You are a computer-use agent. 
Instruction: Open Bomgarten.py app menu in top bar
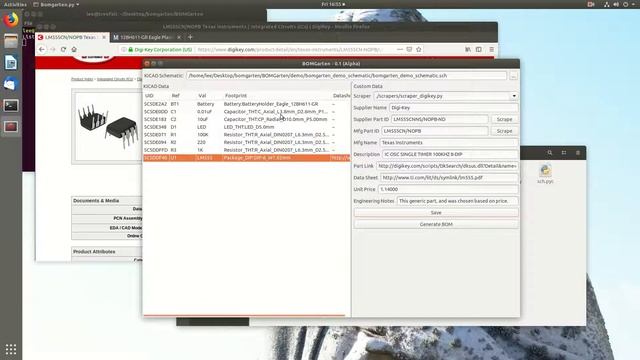pyautogui.click(x=56, y=4)
